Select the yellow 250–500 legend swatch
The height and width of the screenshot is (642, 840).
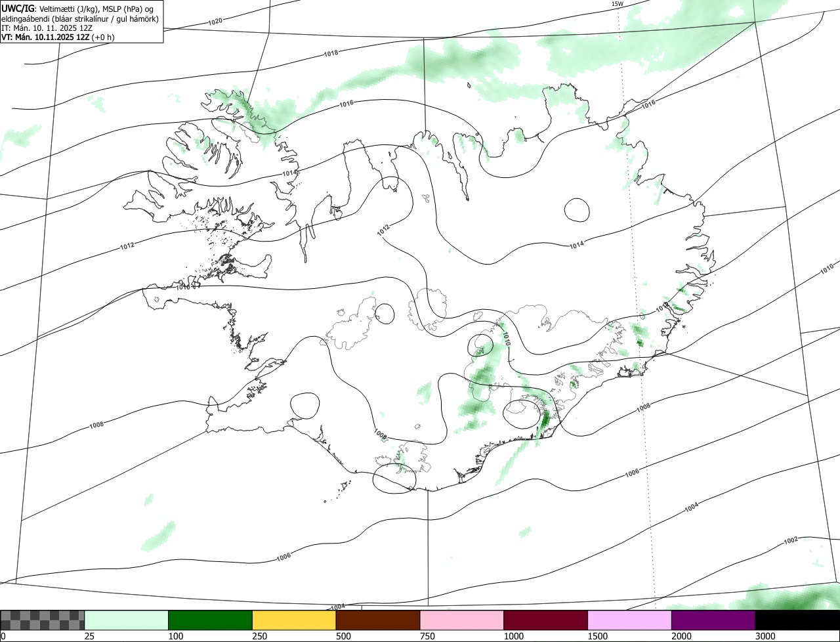pos(294,620)
